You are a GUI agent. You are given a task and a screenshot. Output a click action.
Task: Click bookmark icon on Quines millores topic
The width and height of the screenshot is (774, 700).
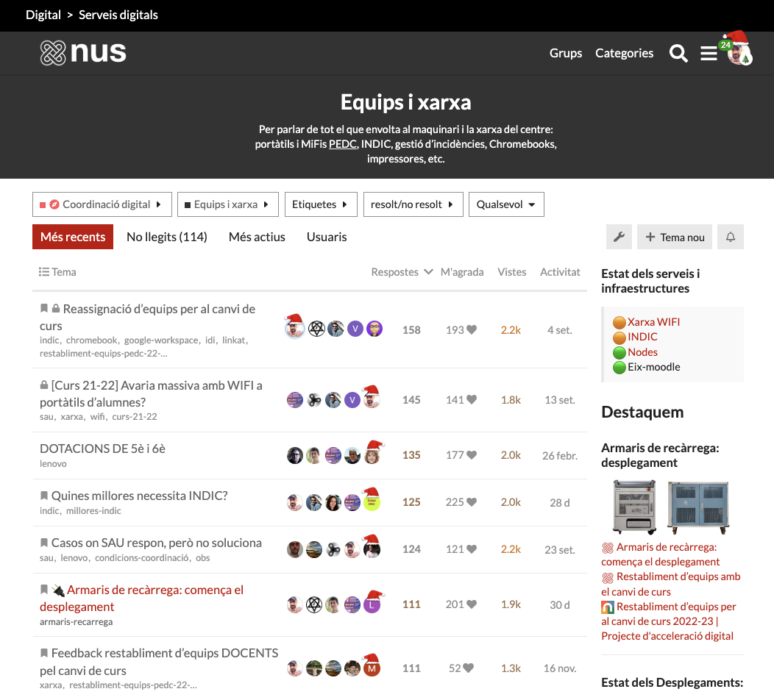click(x=44, y=496)
